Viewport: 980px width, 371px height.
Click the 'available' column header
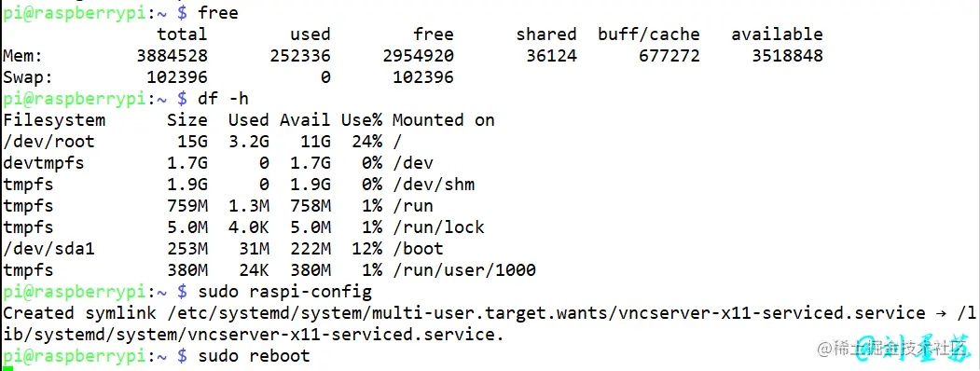point(777,34)
